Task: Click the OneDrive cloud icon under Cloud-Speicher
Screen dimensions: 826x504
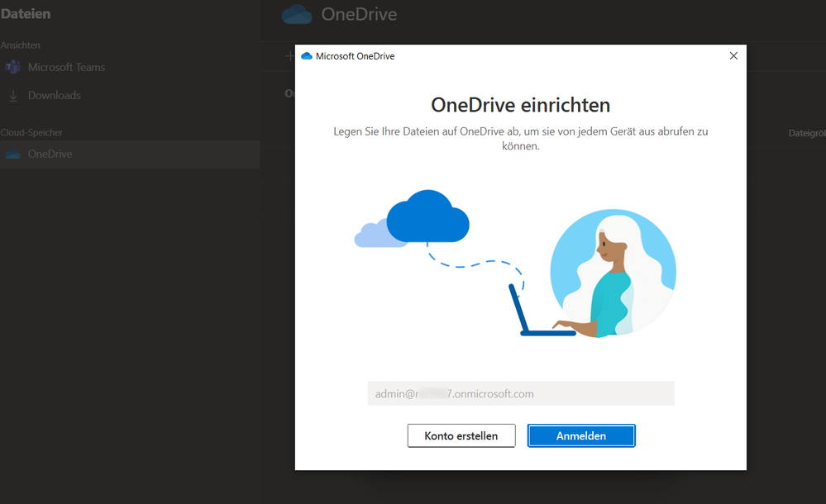Action: pyautogui.click(x=13, y=154)
